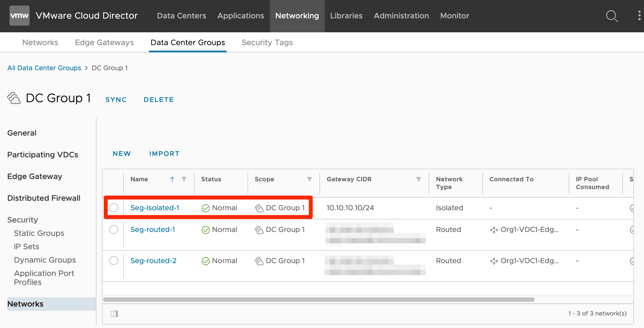The height and width of the screenshot is (328, 644).
Task: Select the Seg-Isolated-1 radio button
Action: tap(114, 208)
